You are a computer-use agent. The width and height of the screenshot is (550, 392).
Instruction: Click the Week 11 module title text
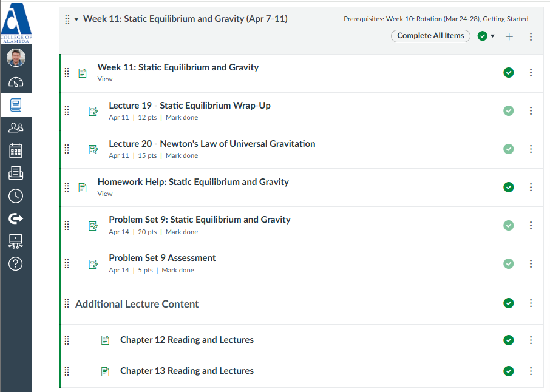[185, 19]
